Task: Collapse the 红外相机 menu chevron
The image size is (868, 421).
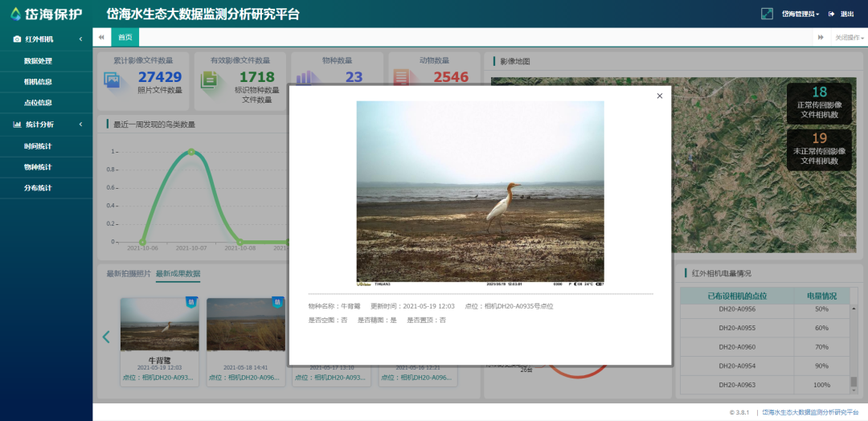Action: 81,39
